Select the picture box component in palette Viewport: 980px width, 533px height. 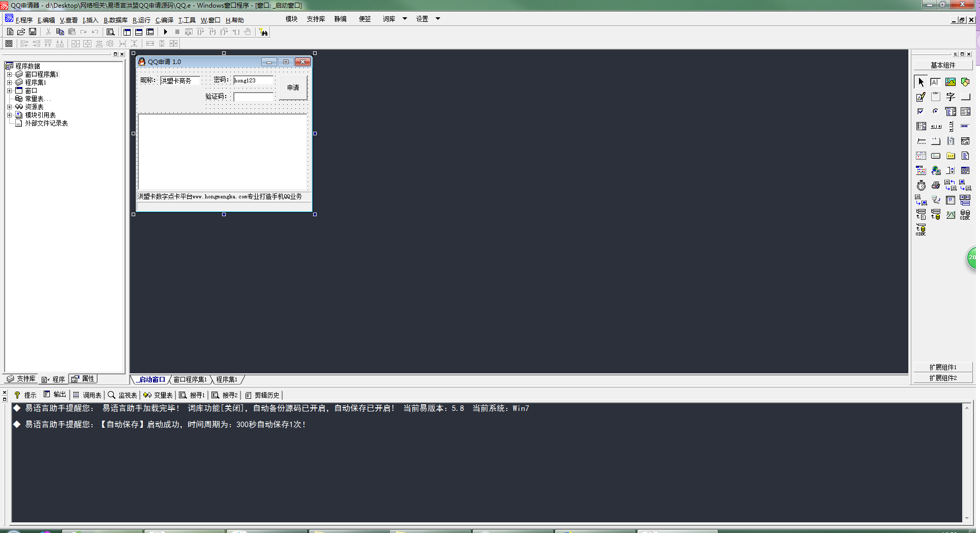click(950, 82)
